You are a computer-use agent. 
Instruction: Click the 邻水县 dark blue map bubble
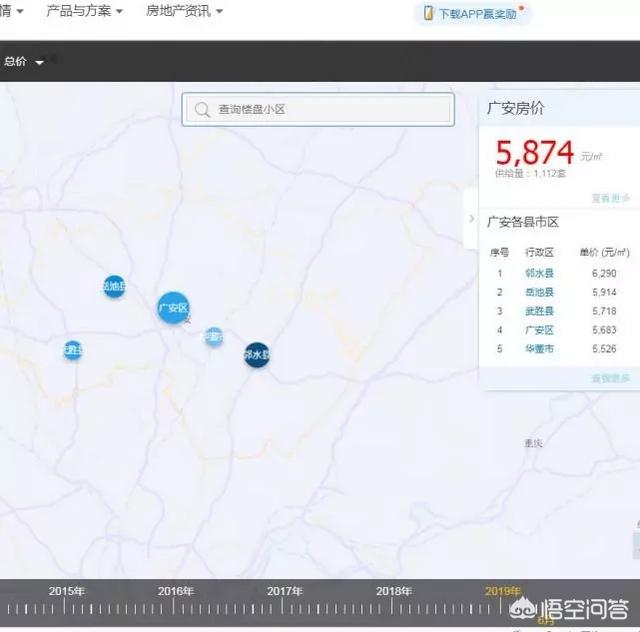[257, 355]
